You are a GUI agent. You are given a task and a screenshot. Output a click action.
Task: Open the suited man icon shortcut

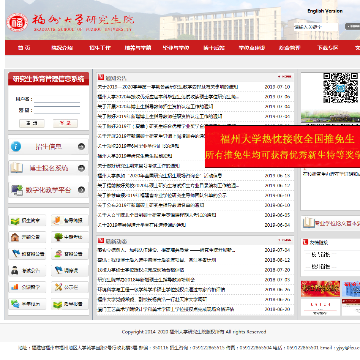(x=27, y=270)
